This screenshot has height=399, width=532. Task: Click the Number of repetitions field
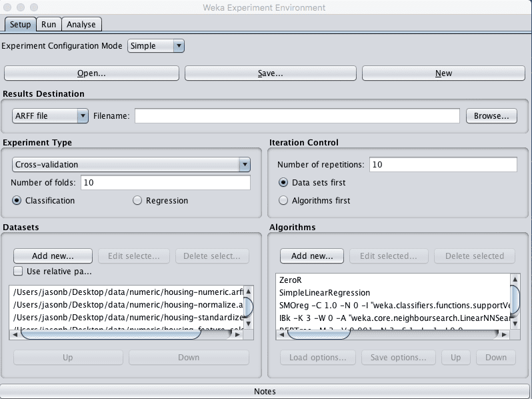pyautogui.click(x=443, y=165)
